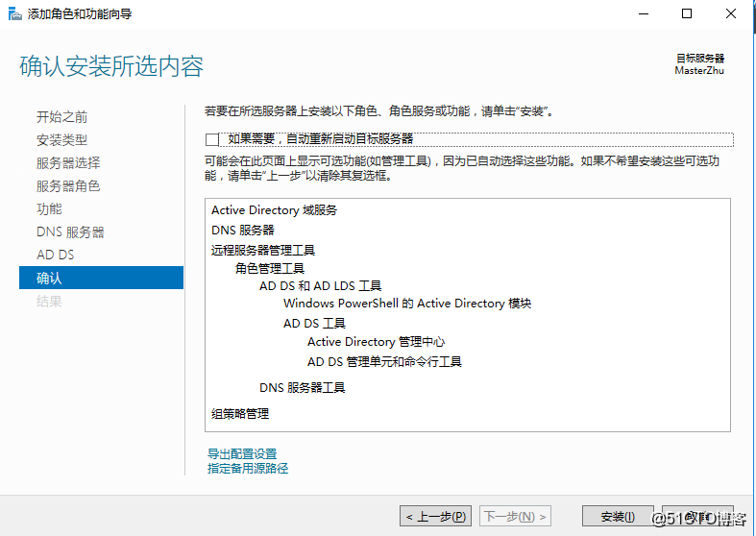Click AD DS 和 AD LDS 工具 entry

tap(320, 285)
